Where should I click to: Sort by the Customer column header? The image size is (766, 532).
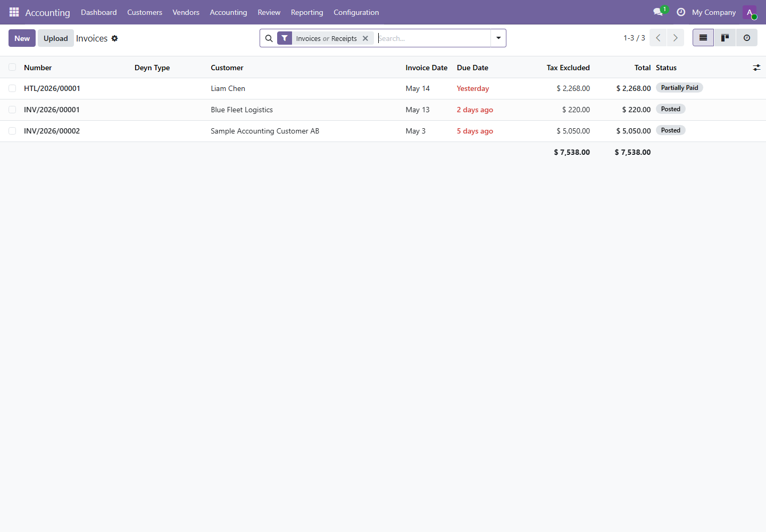click(227, 68)
